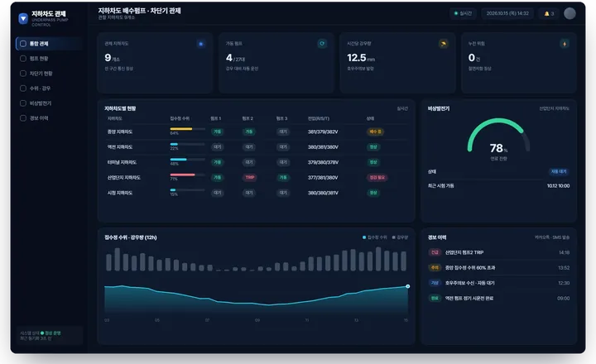Click the refresh icon on the running pumps card

(x=322, y=44)
